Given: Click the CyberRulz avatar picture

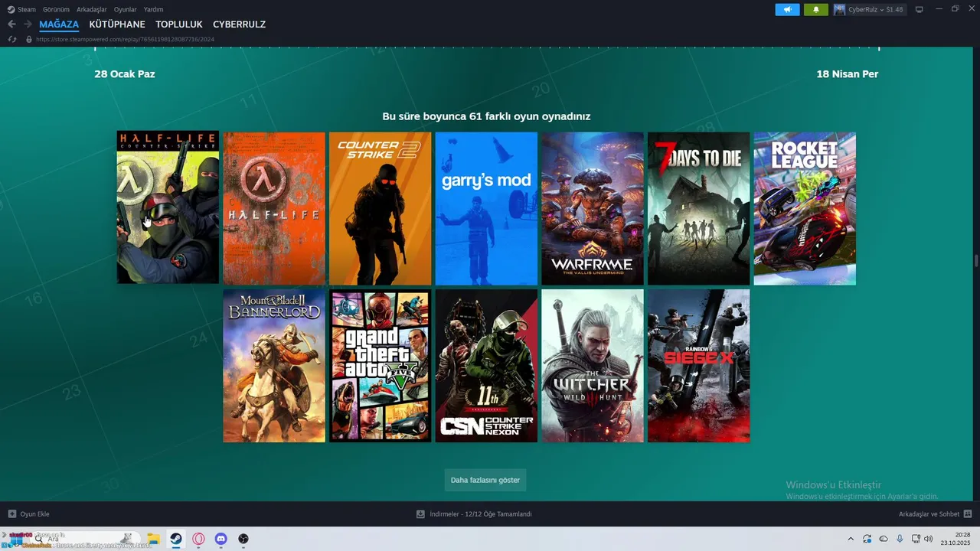Looking at the screenshot, I should (840, 9).
